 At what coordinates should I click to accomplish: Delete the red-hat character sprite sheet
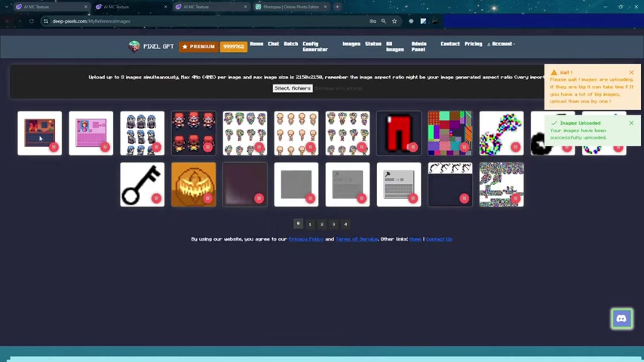207,147
